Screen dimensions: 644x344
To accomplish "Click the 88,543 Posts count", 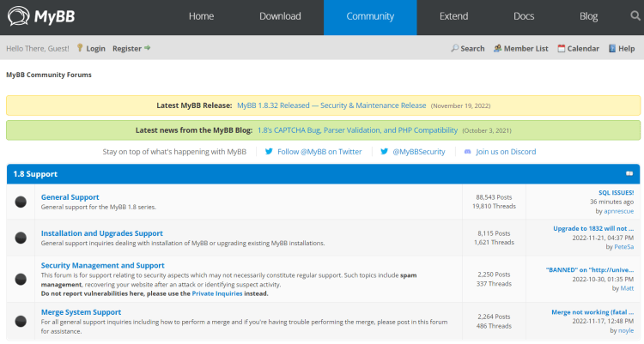I will pos(494,197).
